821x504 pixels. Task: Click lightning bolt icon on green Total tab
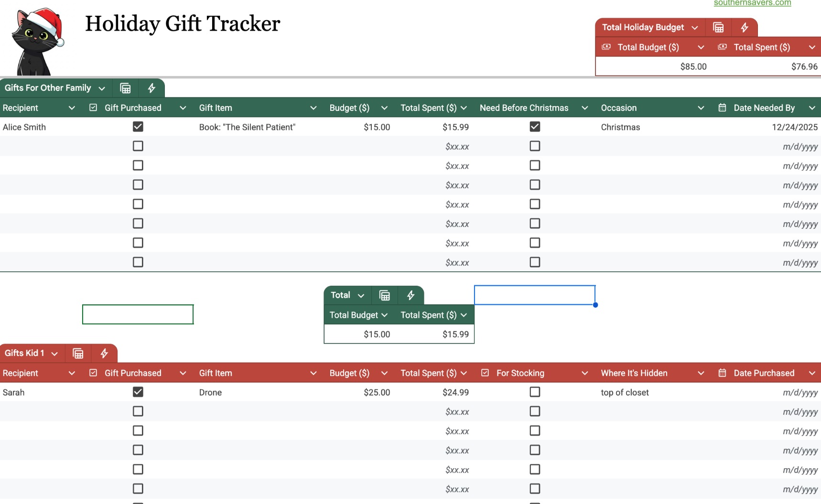(410, 296)
